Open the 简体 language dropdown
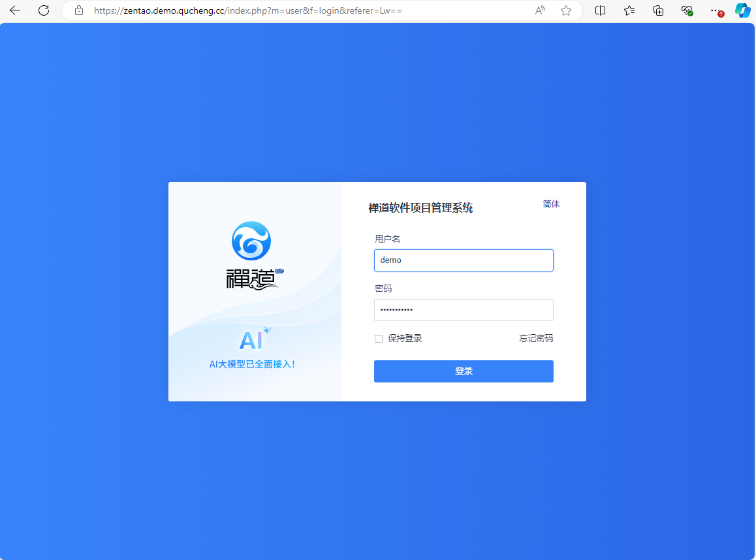The image size is (756, 560). pyautogui.click(x=551, y=204)
